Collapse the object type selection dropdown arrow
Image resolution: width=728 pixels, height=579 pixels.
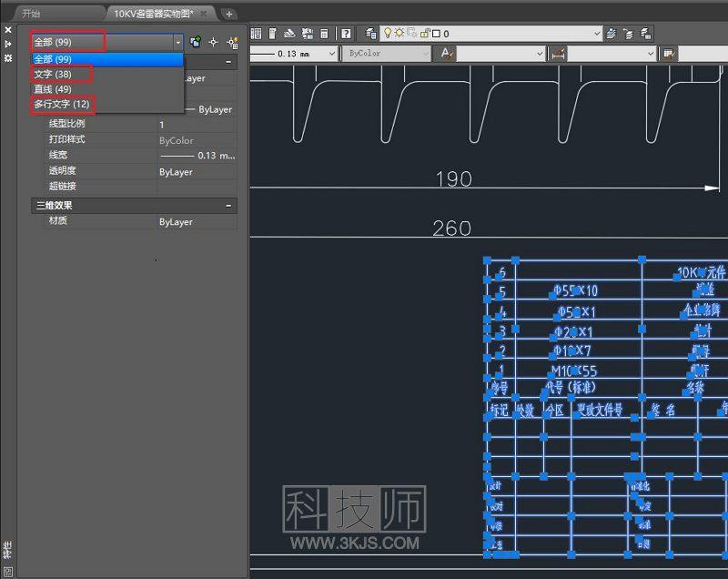click(x=177, y=42)
